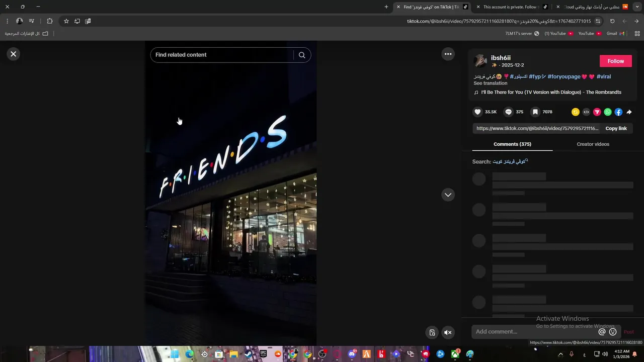This screenshot has width=644, height=362.
Task: Open Windows Start menu
Action: (x=175, y=354)
